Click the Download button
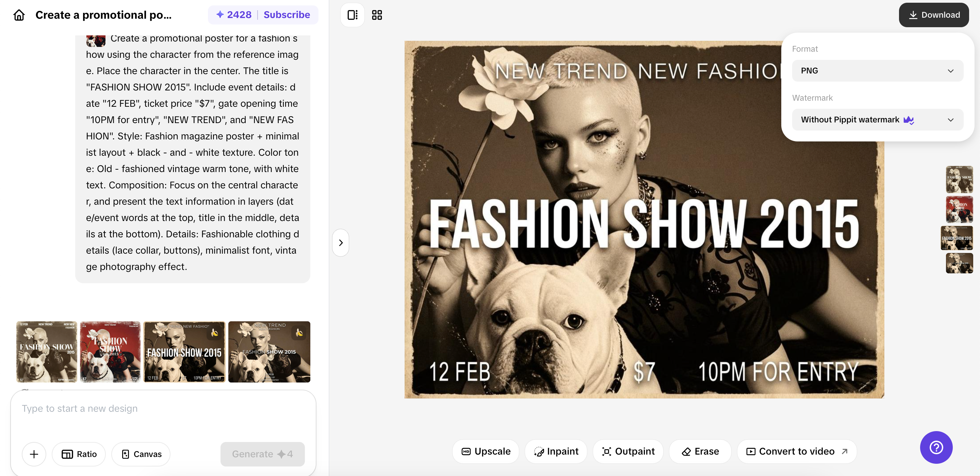Screen dimensions: 980x476 (934, 15)
